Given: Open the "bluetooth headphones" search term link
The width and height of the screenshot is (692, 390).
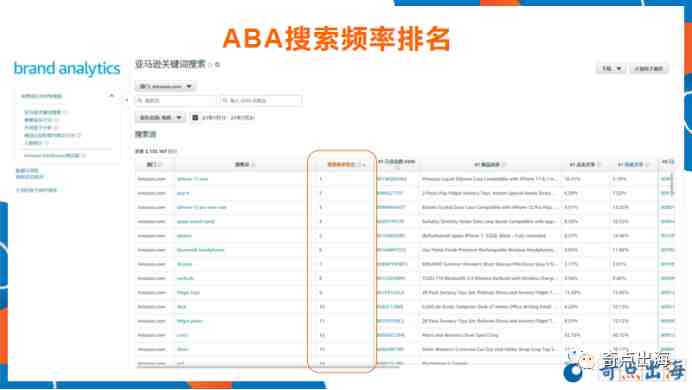Looking at the screenshot, I should [x=200, y=250].
